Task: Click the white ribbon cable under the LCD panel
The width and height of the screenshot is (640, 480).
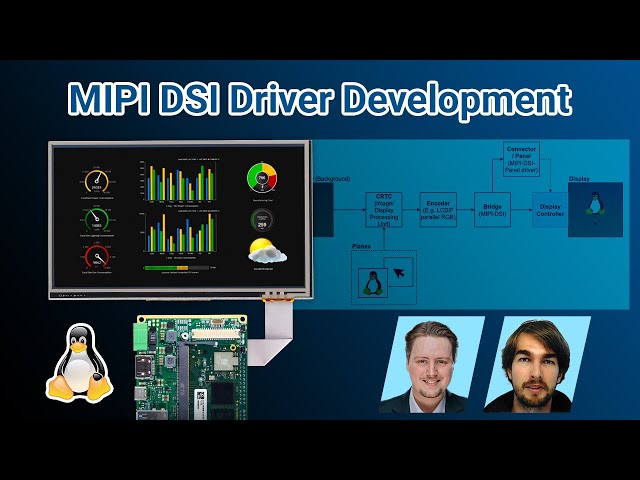Action: (273, 331)
